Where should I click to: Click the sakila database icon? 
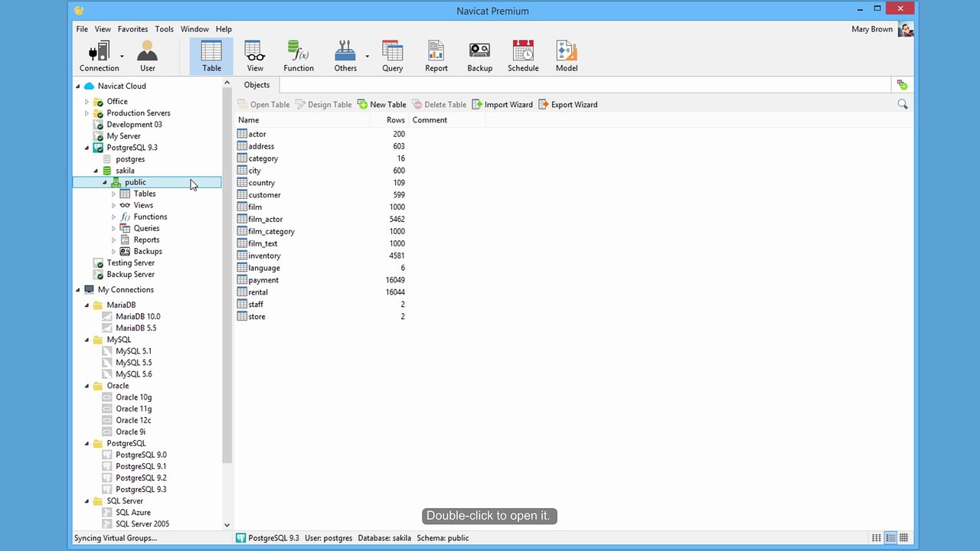coord(108,171)
